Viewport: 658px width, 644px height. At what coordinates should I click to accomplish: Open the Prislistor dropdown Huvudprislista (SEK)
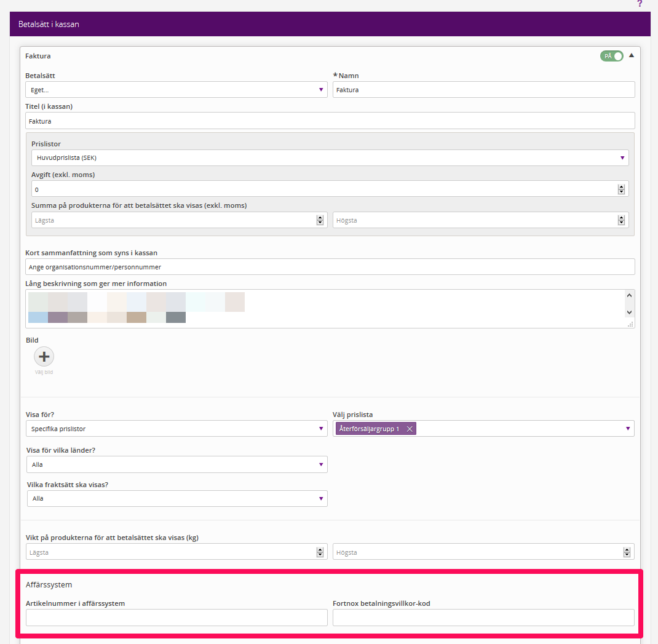[330, 158]
